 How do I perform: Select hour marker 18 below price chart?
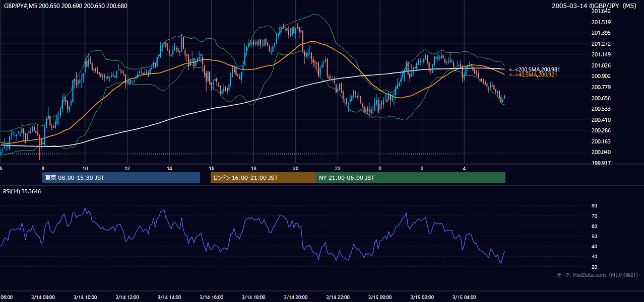[x=253, y=169]
